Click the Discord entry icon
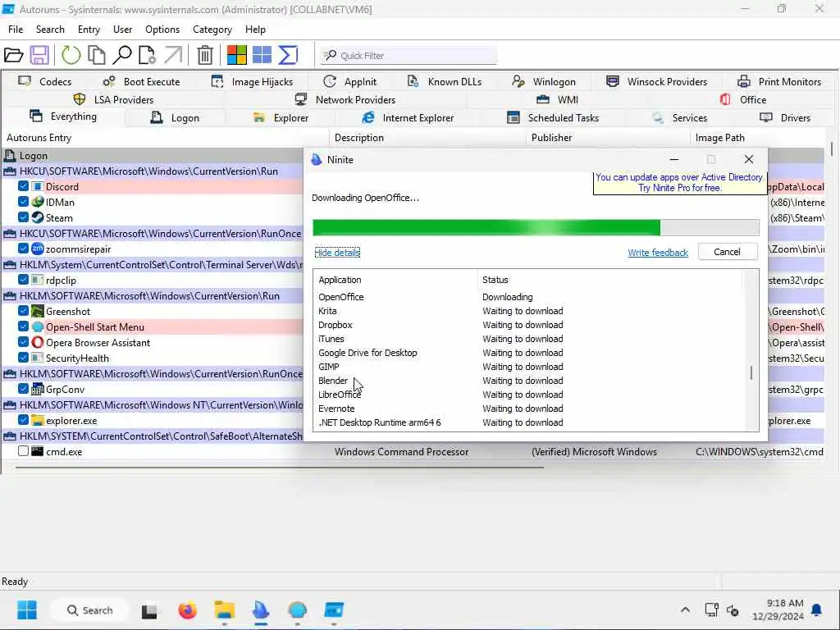 pyautogui.click(x=38, y=186)
